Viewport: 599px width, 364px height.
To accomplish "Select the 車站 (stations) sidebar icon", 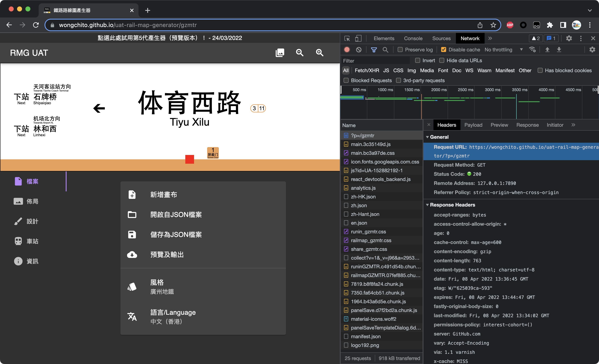I will pos(18,241).
